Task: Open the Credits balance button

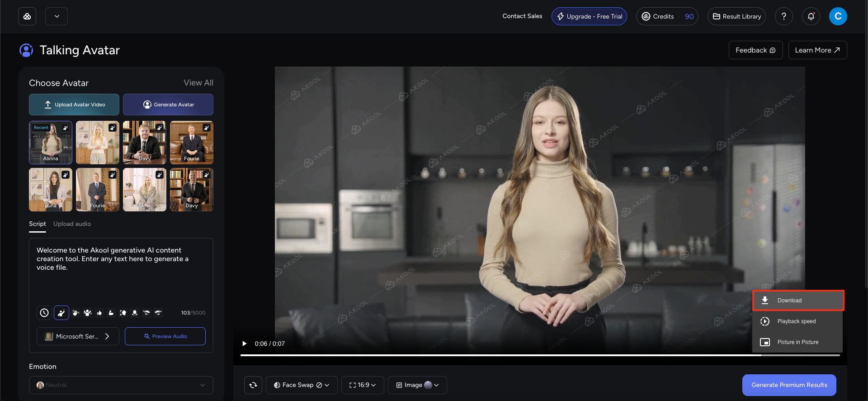Action: coord(667,16)
